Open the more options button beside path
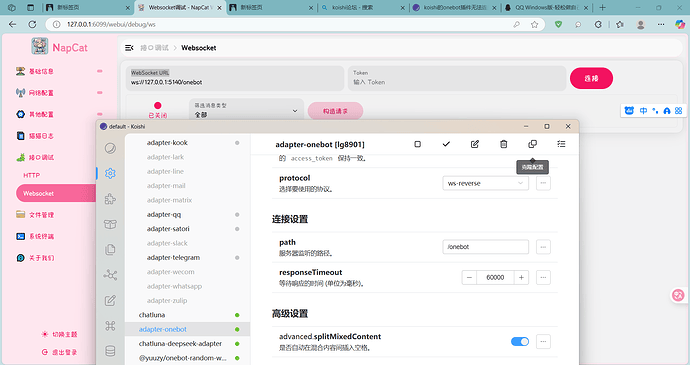690x365 pixels. (x=543, y=247)
